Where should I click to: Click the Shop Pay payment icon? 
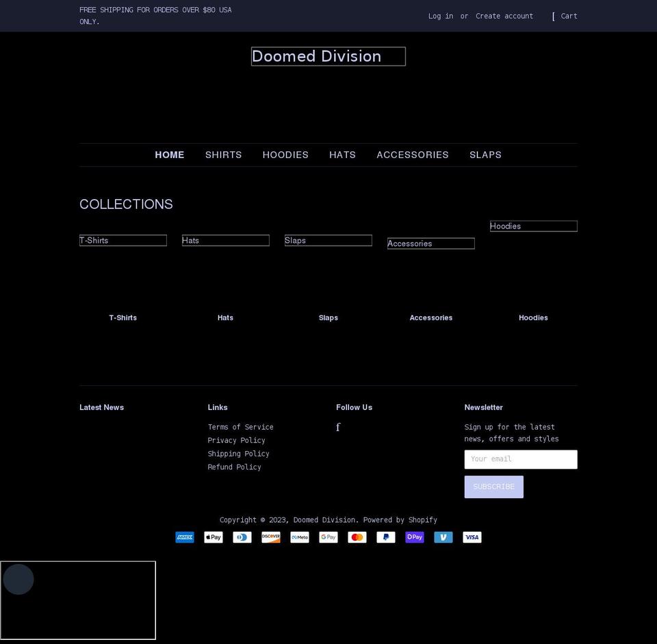(415, 537)
